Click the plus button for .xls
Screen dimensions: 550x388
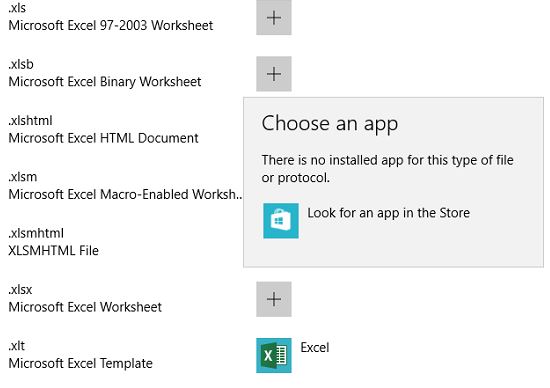(274, 18)
